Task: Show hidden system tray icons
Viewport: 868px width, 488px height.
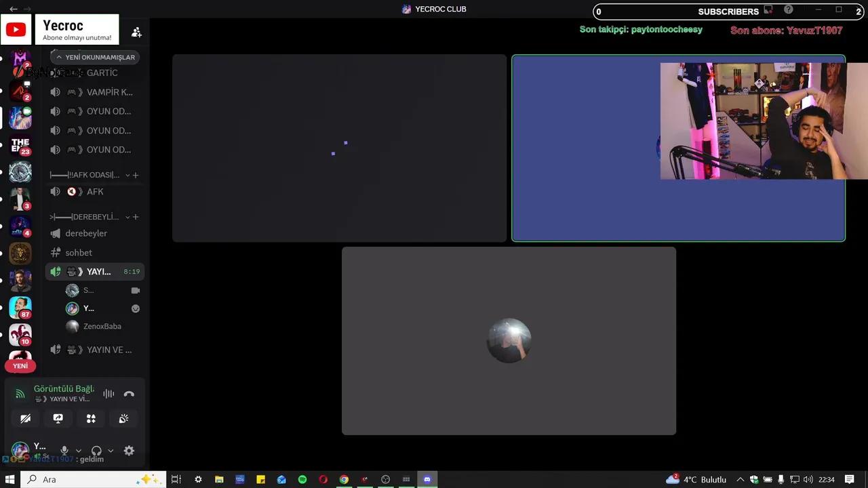Action: [x=741, y=479]
